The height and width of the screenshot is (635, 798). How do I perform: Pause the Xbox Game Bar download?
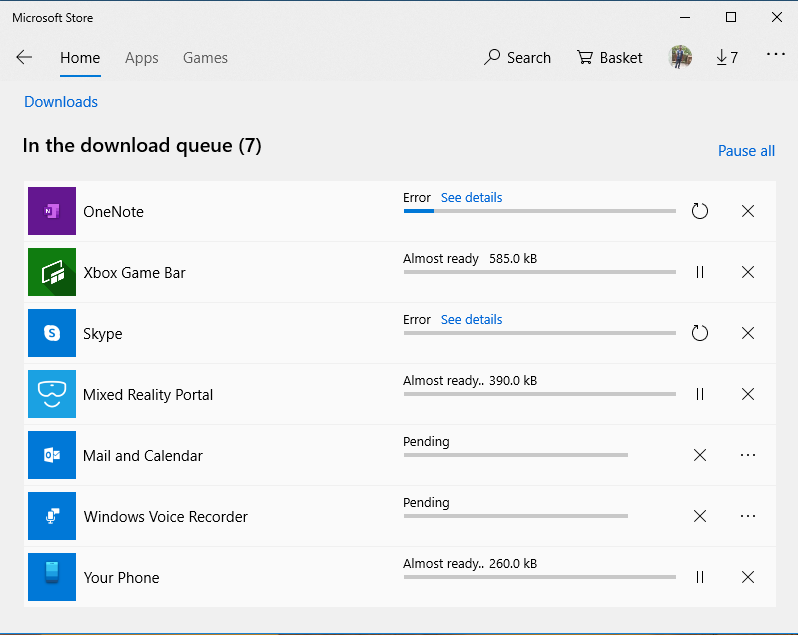click(700, 272)
